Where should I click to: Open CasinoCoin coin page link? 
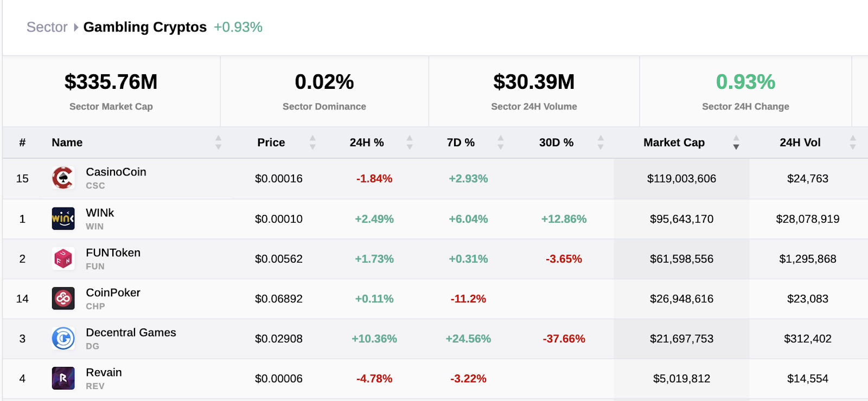pyautogui.click(x=116, y=172)
